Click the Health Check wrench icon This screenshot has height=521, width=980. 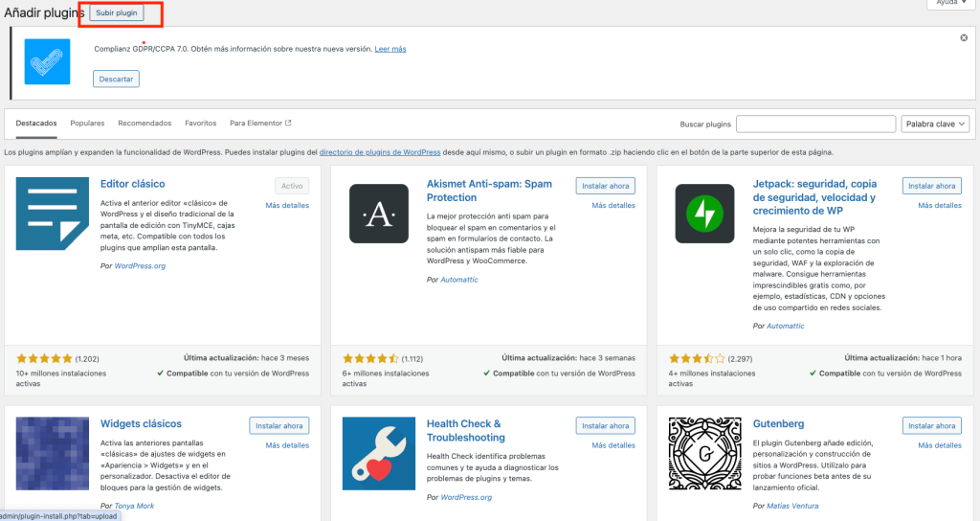[x=379, y=453]
